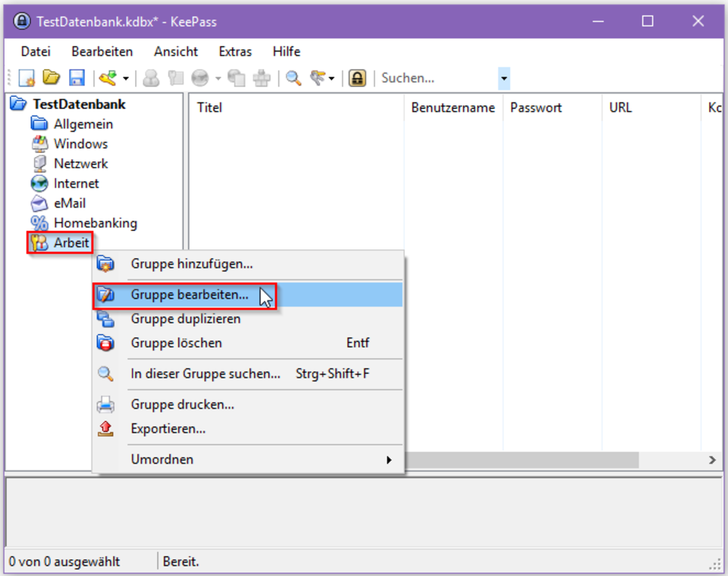Expand the Suchen search box dropdown
Image resolution: width=728 pixels, height=576 pixels.
(x=504, y=78)
